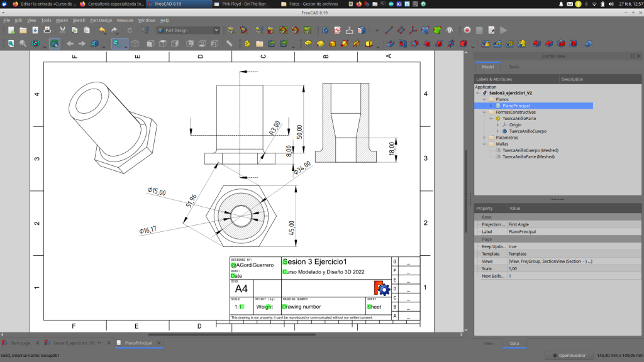
Task: Click the Refresh icon in toolbar
Action: tap(130, 30)
